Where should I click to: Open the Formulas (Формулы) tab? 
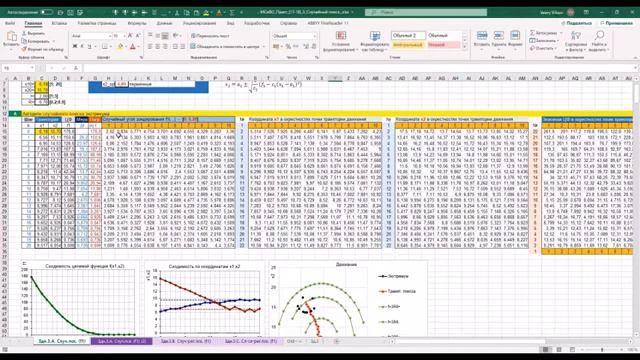click(x=137, y=23)
